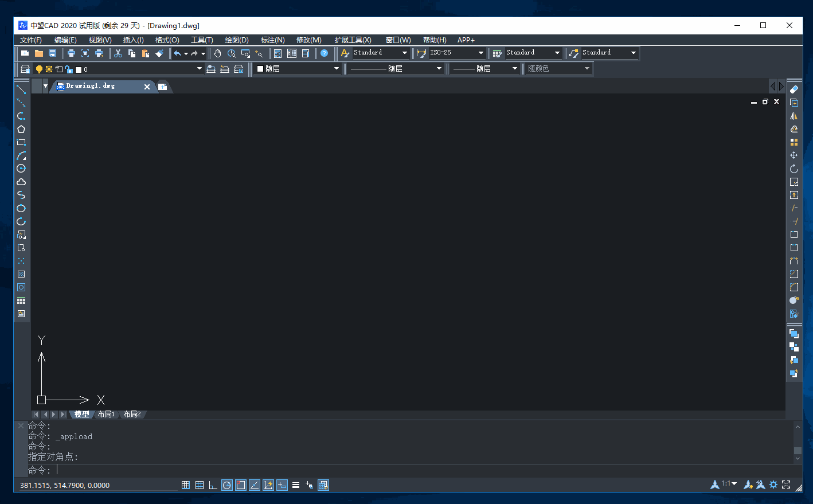Activate the Pan hand tool
The image size is (813, 504).
coord(218,53)
